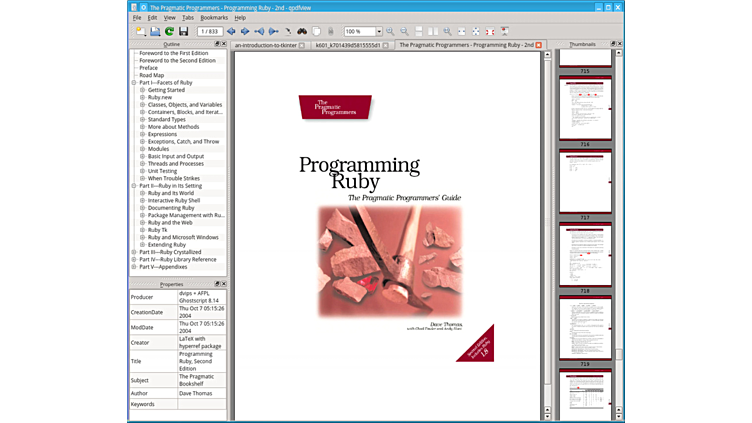Go to previous page arrow
Viewport: 752px width, 423px height.
coord(231,32)
